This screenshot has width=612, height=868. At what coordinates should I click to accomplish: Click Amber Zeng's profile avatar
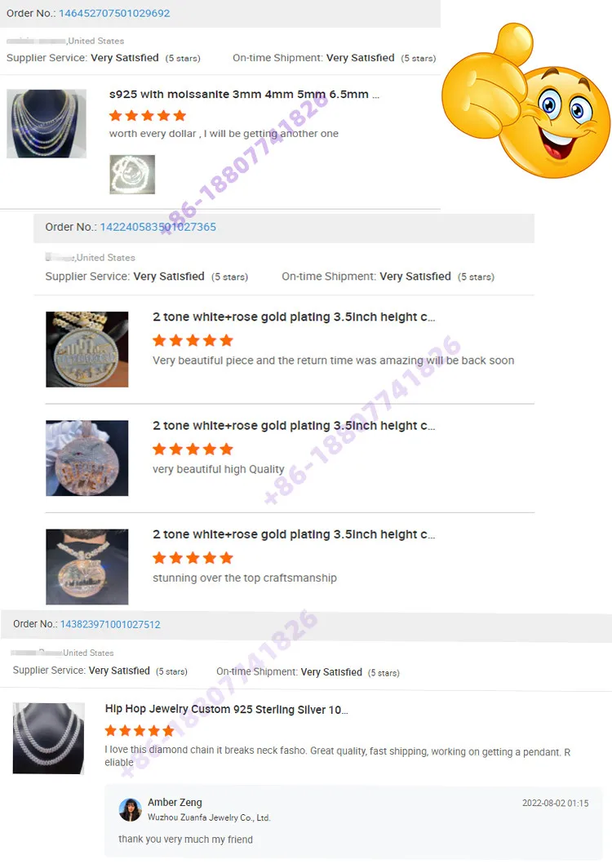point(131,810)
